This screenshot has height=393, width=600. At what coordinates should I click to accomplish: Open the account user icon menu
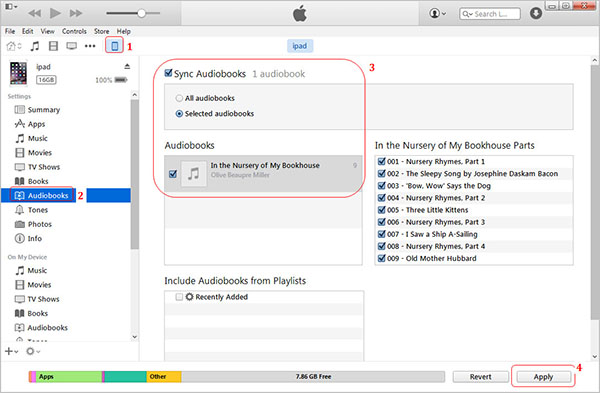click(437, 13)
